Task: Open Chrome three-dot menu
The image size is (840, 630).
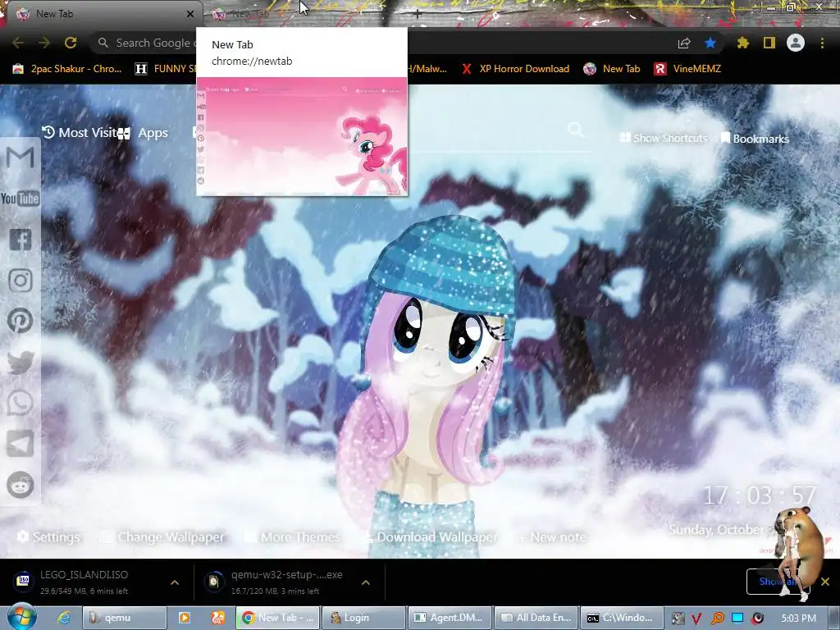Action: [x=822, y=43]
